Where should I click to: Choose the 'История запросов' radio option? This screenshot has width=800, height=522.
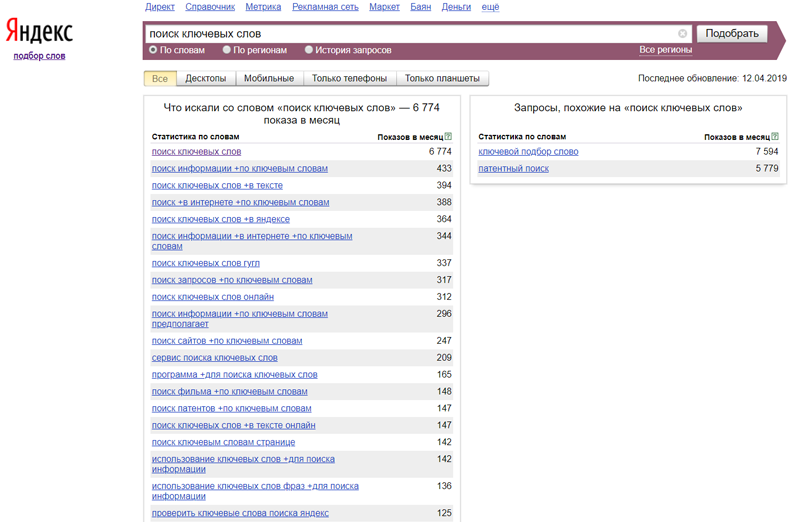pos(309,50)
